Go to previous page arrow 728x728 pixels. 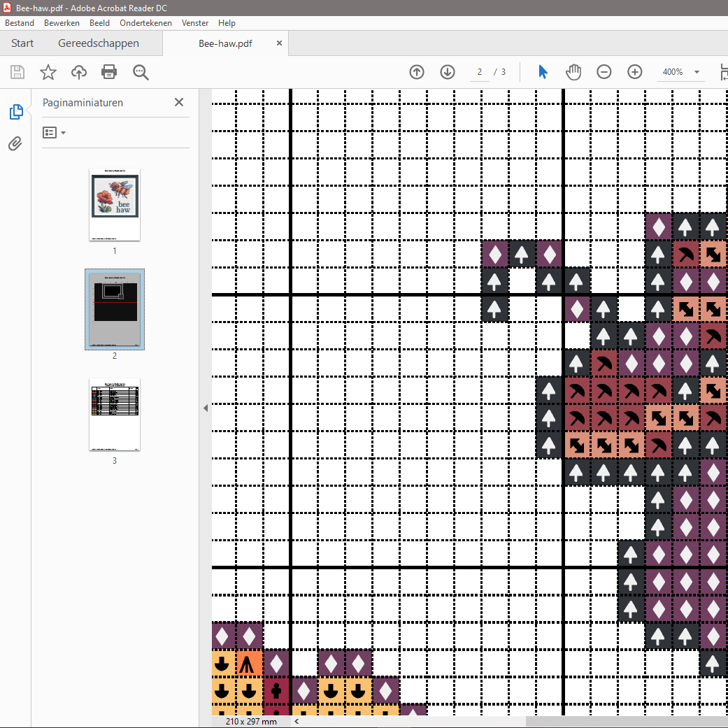[417, 72]
